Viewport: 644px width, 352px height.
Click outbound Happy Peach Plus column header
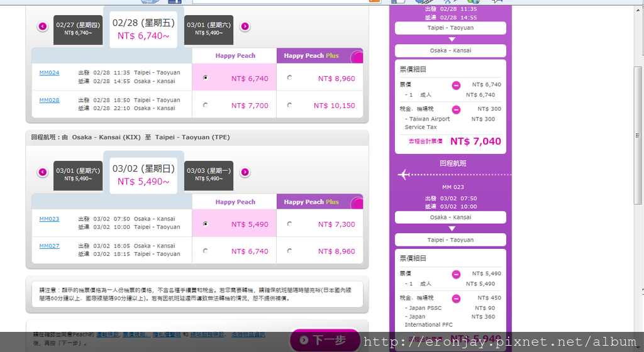pyautogui.click(x=319, y=56)
